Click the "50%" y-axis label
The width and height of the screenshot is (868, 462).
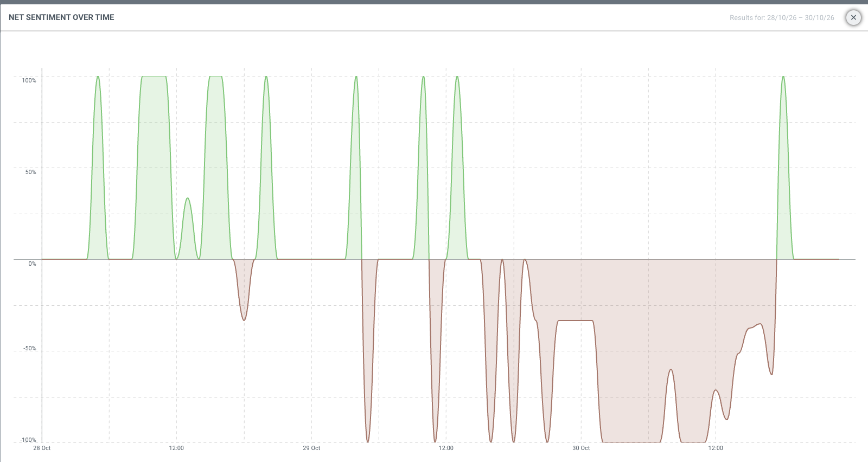point(30,172)
